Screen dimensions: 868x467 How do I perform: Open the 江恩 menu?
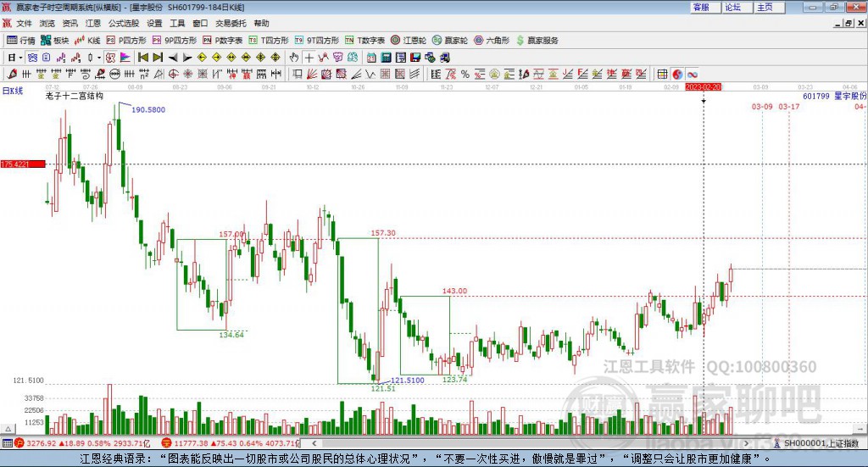pos(93,23)
